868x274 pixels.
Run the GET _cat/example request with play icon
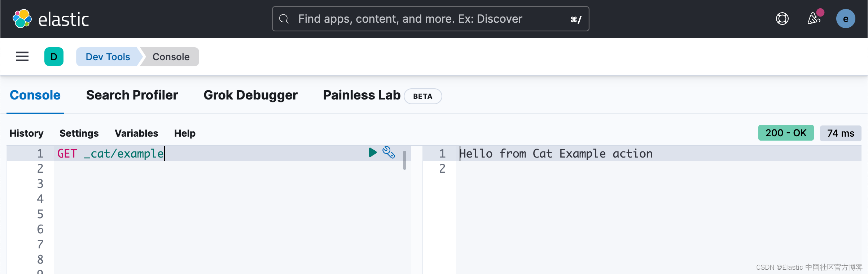(372, 153)
